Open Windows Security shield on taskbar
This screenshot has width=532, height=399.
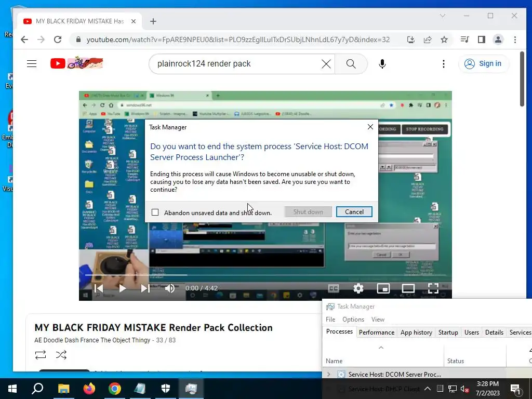coord(166,389)
